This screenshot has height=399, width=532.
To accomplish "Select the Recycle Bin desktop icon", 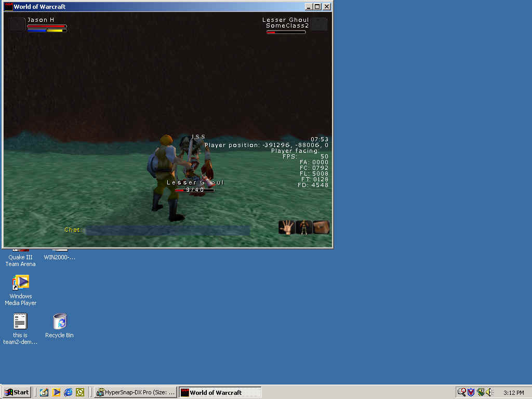I will point(60,321).
